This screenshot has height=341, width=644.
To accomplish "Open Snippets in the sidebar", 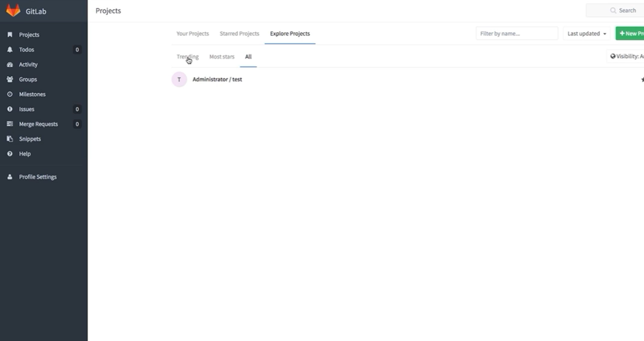I will 44,139.
